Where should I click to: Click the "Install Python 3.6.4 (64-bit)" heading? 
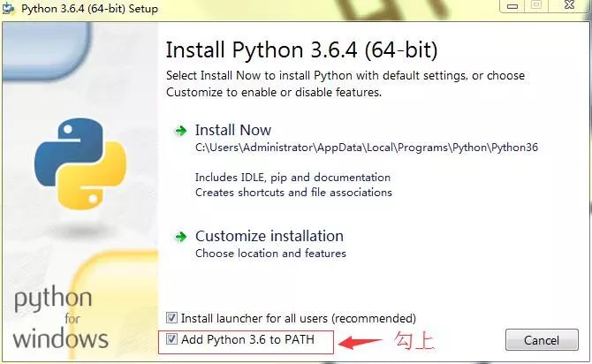tap(301, 48)
